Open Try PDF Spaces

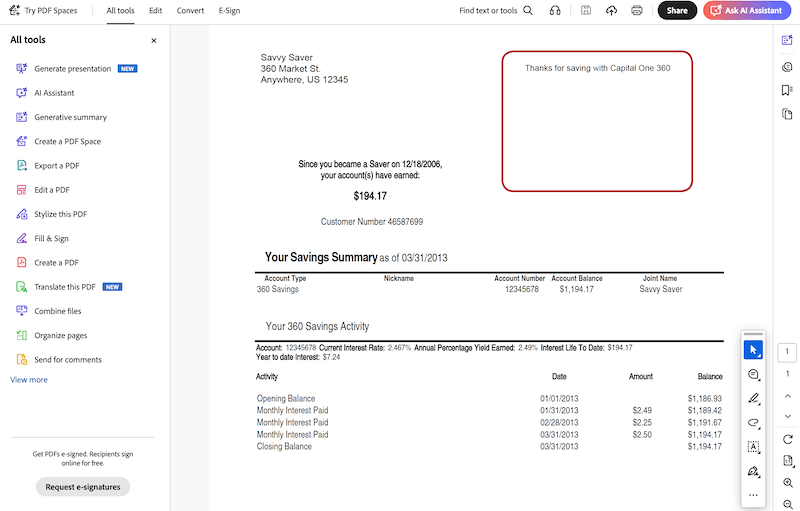43,10
